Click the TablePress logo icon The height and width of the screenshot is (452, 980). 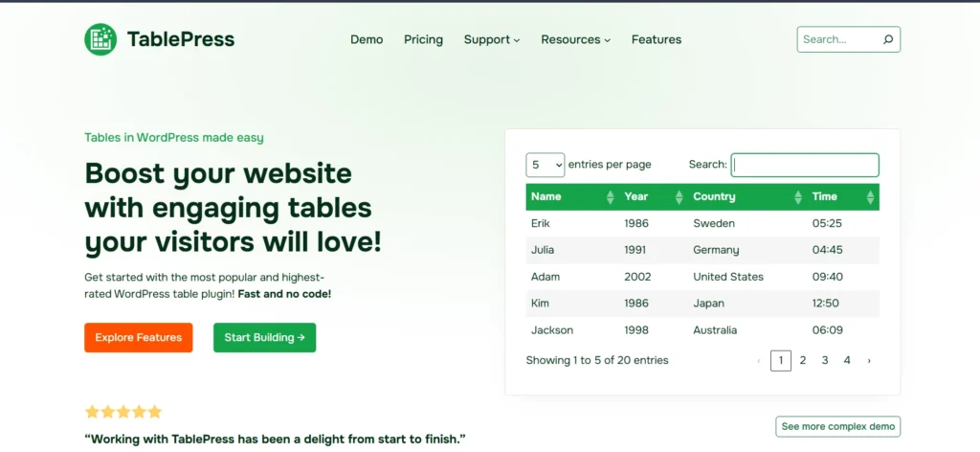pos(100,39)
